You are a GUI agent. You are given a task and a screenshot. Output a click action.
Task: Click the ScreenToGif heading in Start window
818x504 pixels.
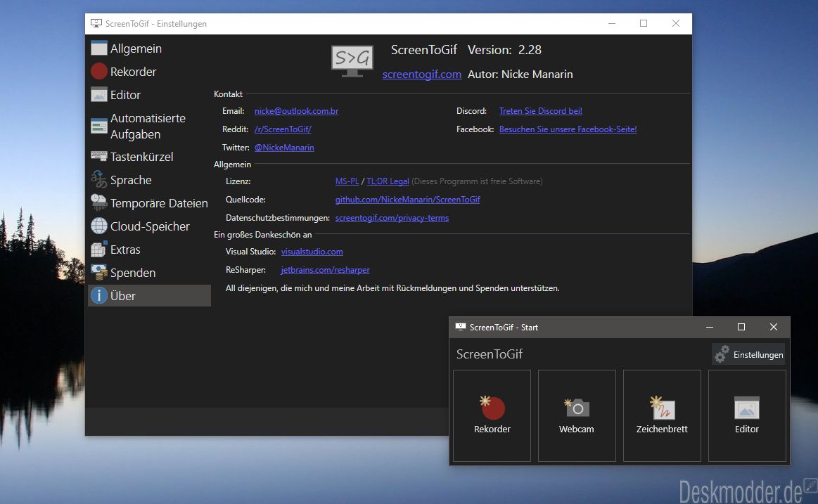(490, 354)
